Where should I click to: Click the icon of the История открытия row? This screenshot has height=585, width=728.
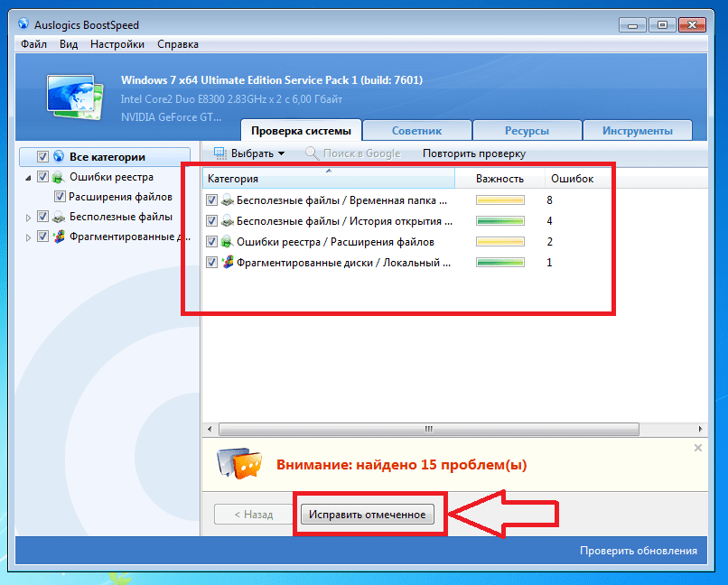(227, 221)
